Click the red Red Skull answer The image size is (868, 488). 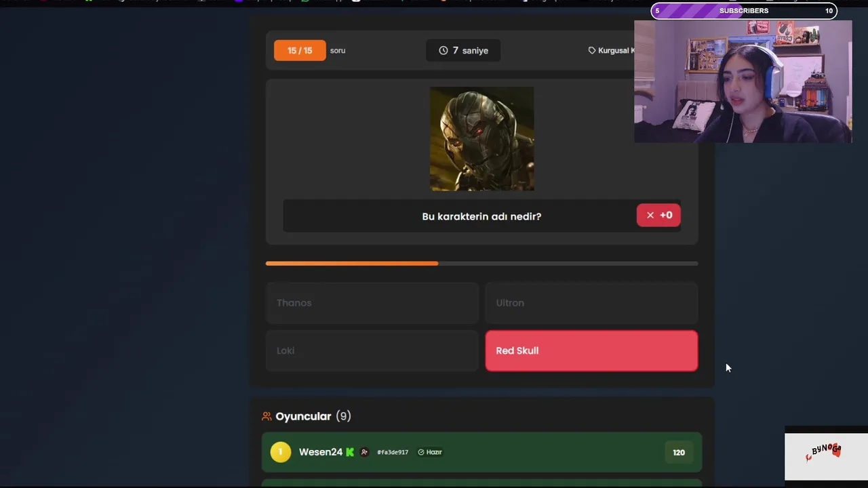(x=591, y=350)
